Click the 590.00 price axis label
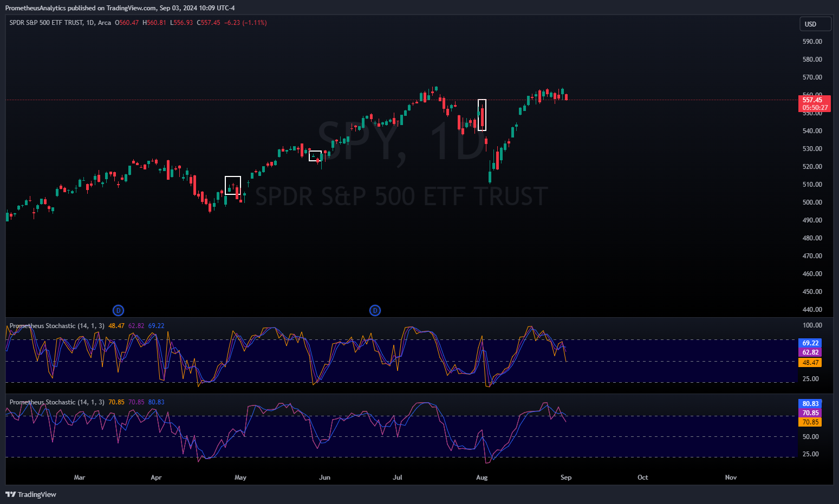 click(x=812, y=42)
